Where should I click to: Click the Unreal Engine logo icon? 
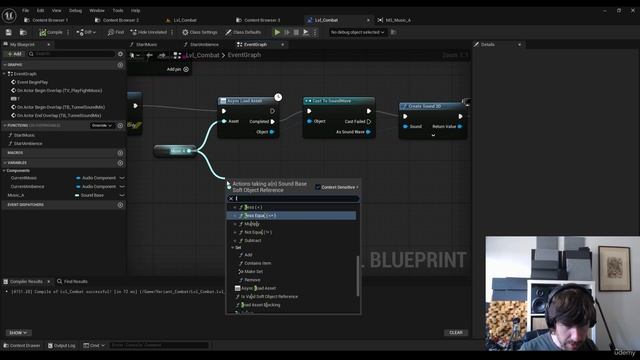pyautogui.click(x=9, y=16)
